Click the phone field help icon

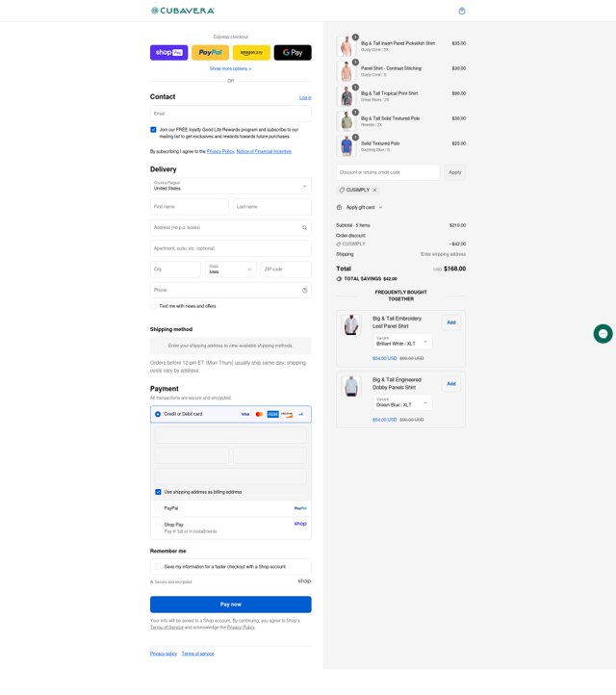tap(304, 291)
